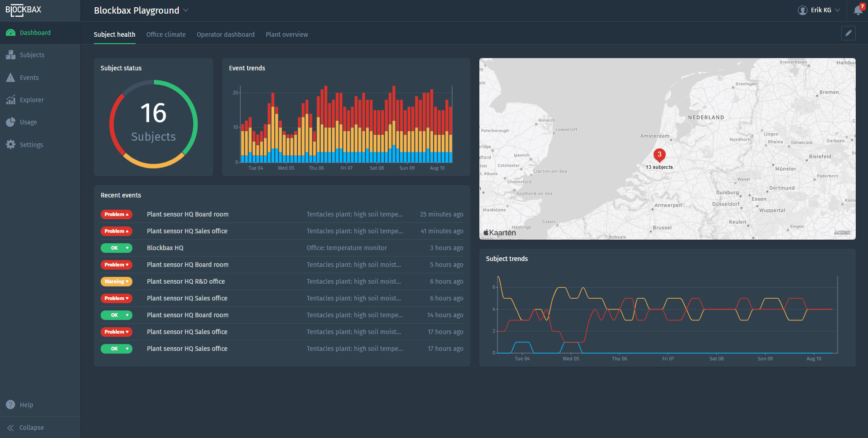Click the notification bell icon
The height and width of the screenshot is (438, 868).
pos(858,10)
